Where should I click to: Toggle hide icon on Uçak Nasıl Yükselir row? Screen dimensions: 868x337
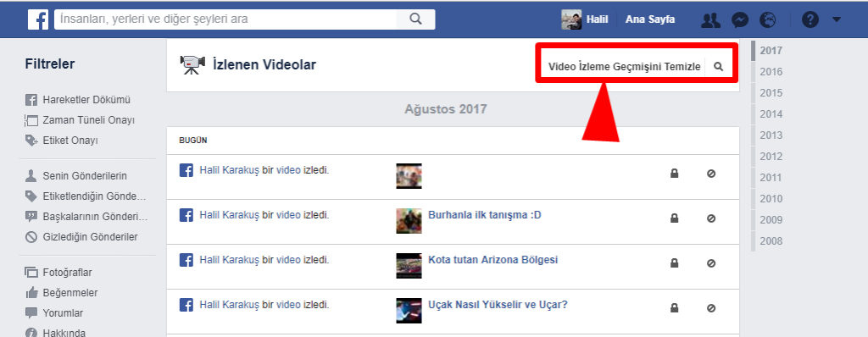click(x=711, y=308)
